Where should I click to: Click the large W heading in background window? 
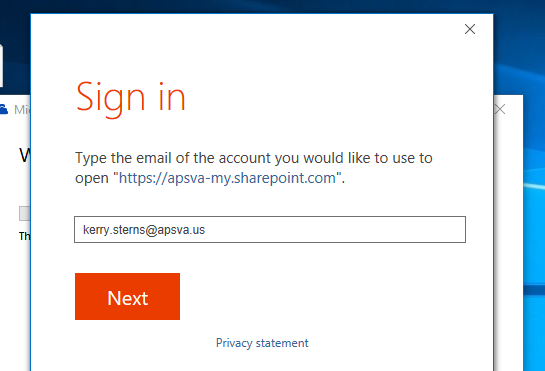(x=25, y=155)
